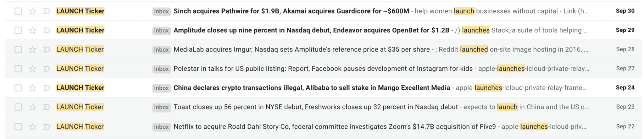This screenshot has width=644, height=139.
Task: Select checkbox for Sep 28 MediaLab email
Action: click(x=18, y=50)
